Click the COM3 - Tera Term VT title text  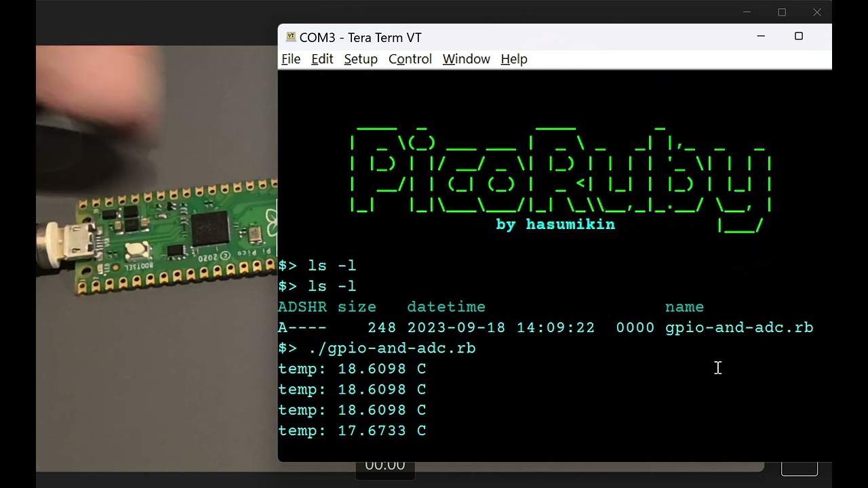pos(360,38)
